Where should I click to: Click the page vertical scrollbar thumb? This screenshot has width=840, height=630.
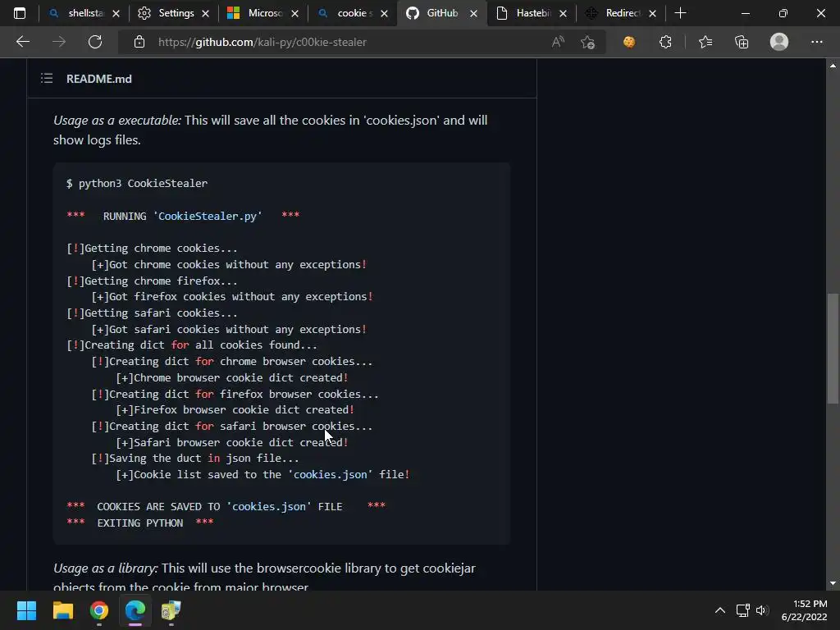(833, 348)
